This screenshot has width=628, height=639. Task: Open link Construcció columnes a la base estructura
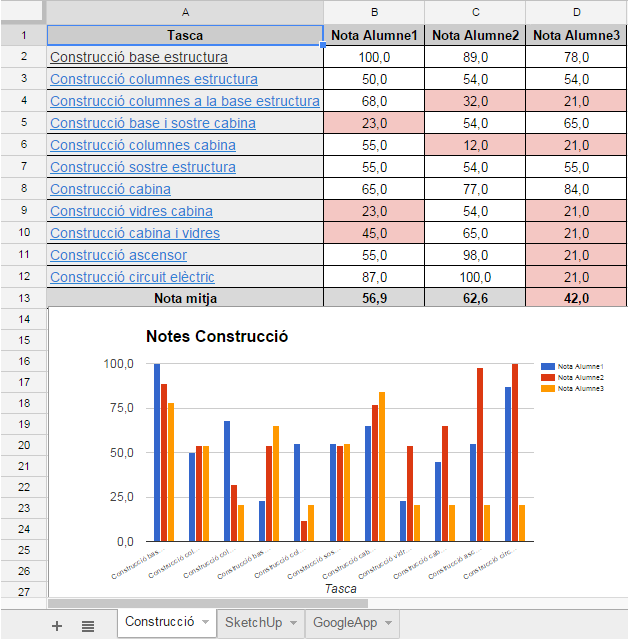click(185, 101)
